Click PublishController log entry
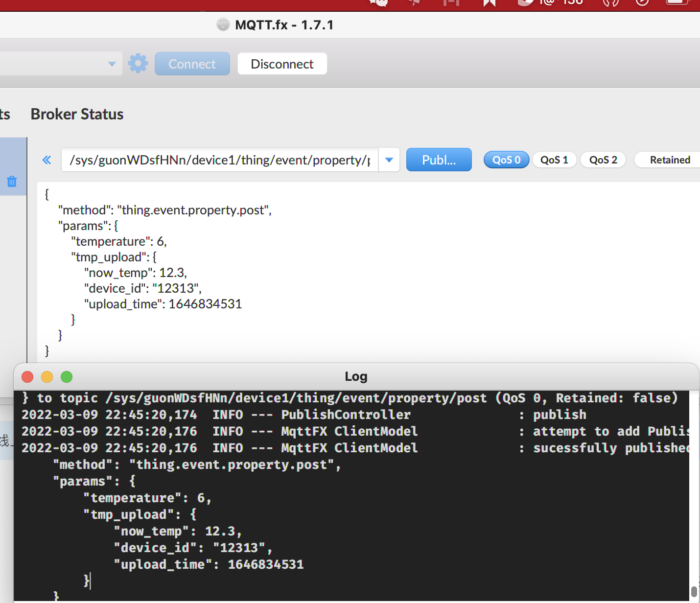Image resolution: width=700 pixels, height=603 pixels. [x=304, y=415]
